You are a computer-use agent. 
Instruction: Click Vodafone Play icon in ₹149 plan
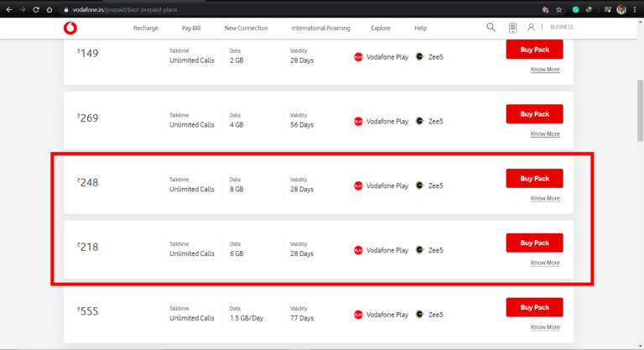tap(358, 57)
